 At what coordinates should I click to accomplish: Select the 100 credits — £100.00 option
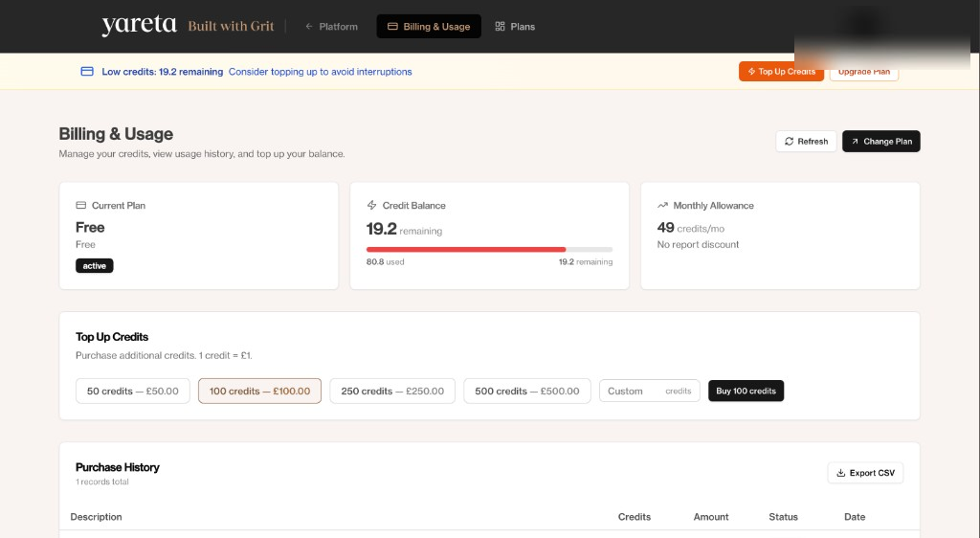[x=259, y=392]
